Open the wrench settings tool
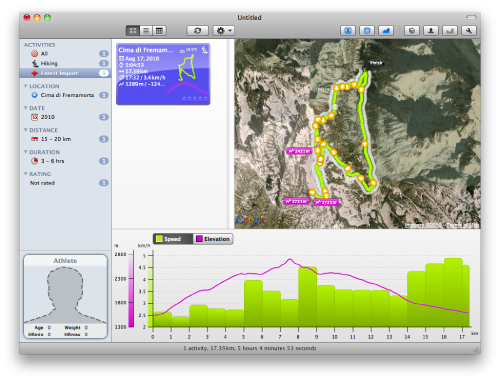The width and height of the screenshot is (500, 381). tap(469, 31)
